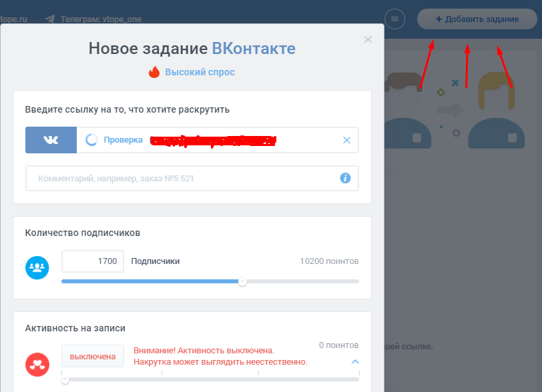Clear the entered link with the X
The height and width of the screenshot is (392, 542).
[346, 140]
